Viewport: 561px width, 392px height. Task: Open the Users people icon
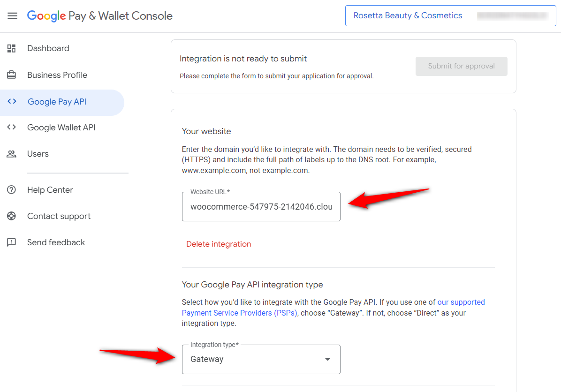(12, 153)
